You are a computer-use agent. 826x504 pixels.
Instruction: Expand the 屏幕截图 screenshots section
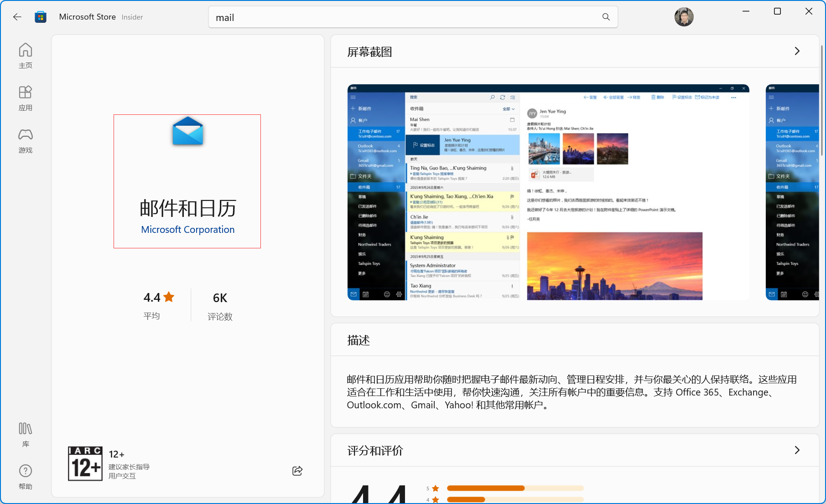(x=797, y=51)
